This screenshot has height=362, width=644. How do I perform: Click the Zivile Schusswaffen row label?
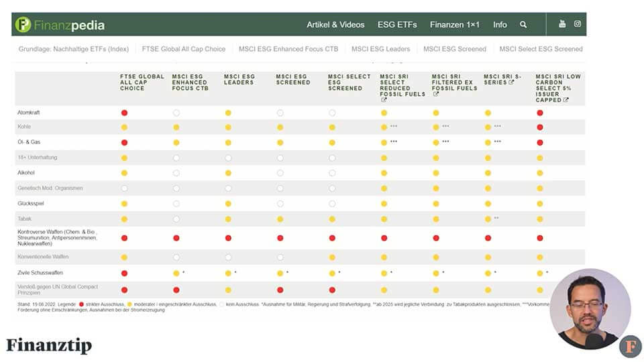tap(40, 273)
